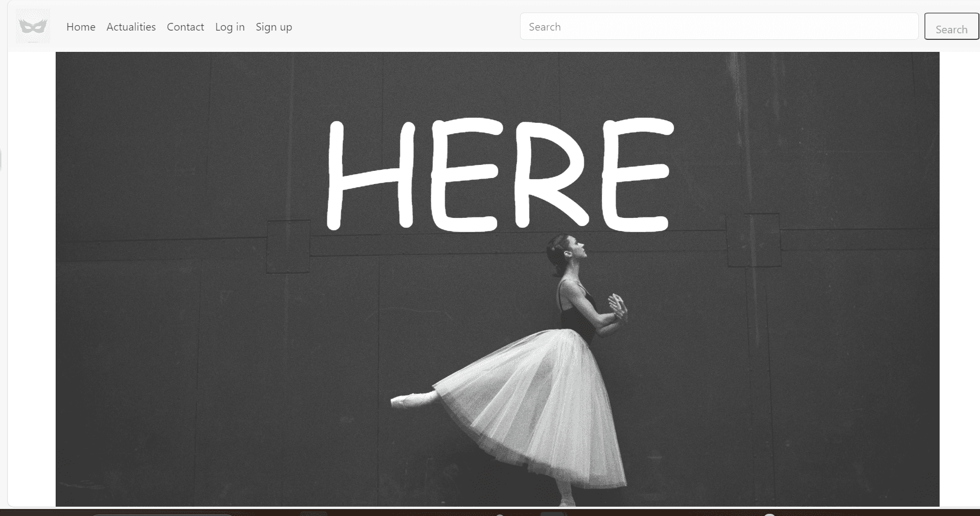Navigate to the Actualities page
The image size is (980, 516).
pyautogui.click(x=130, y=27)
